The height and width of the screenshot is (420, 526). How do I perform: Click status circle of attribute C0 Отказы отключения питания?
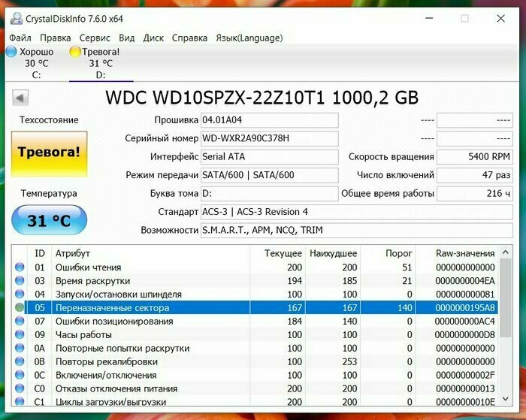[20, 388]
